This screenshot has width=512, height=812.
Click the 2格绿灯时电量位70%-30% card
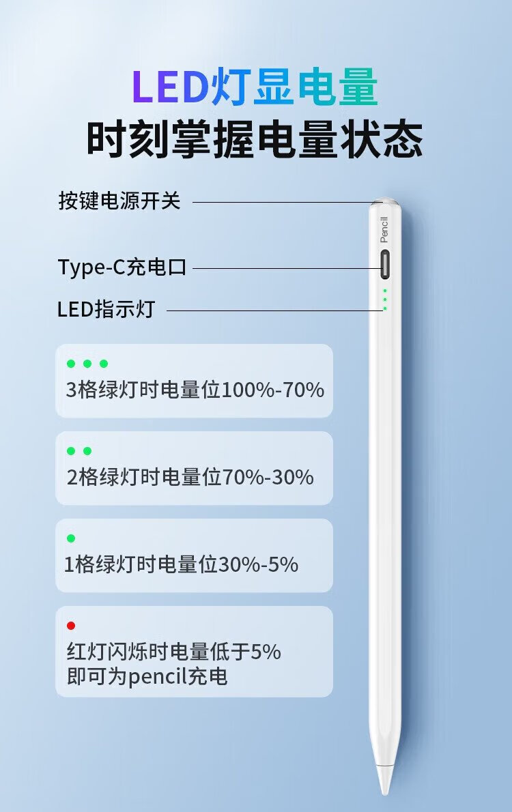click(194, 468)
